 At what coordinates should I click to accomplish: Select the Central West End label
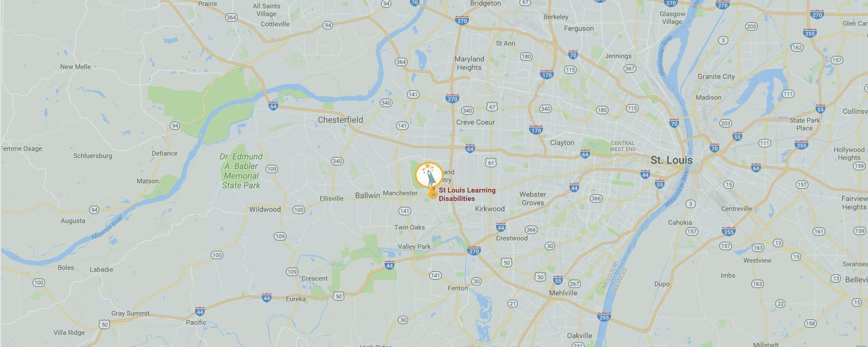point(622,146)
